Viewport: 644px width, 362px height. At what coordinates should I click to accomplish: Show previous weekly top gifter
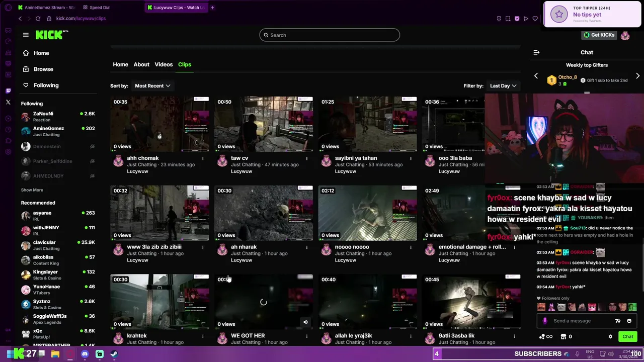(x=536, y=76)
